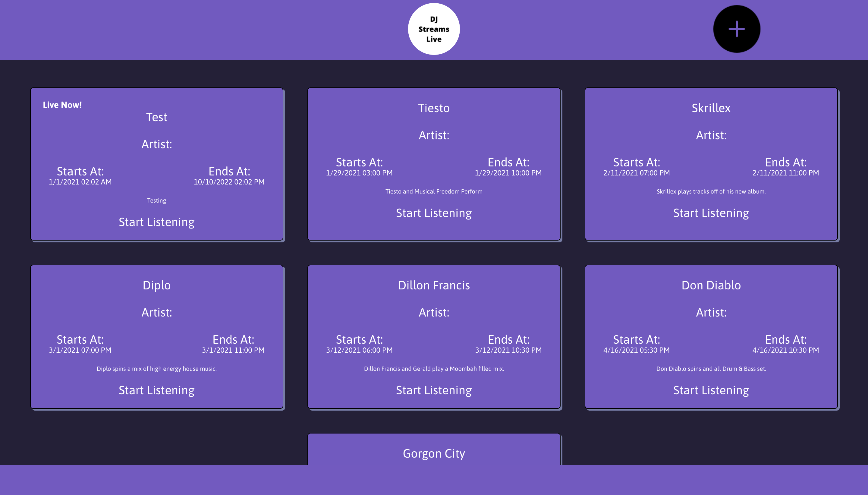Image resolution: width=868 pixels, height=495 pixels.
Task: Select end time 4/16/2021 10:30 PM
Action: pyautogui.click(x=785, y=350)
